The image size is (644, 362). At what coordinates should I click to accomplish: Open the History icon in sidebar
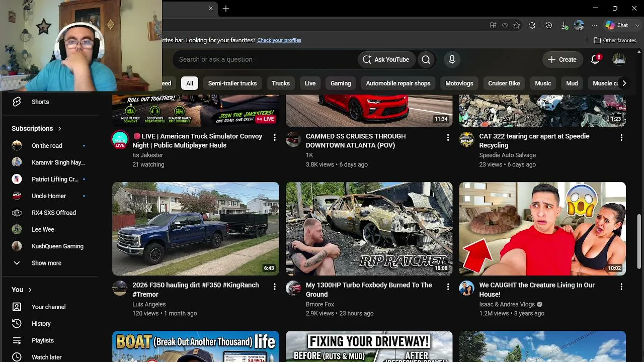17,324
